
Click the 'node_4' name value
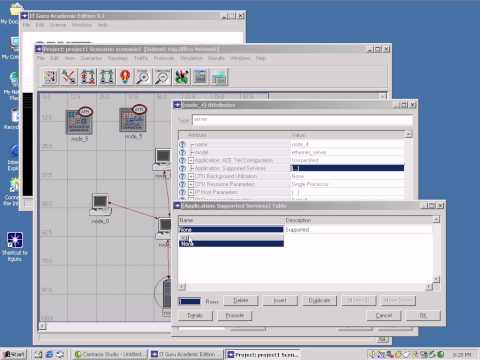click(300, 144)
